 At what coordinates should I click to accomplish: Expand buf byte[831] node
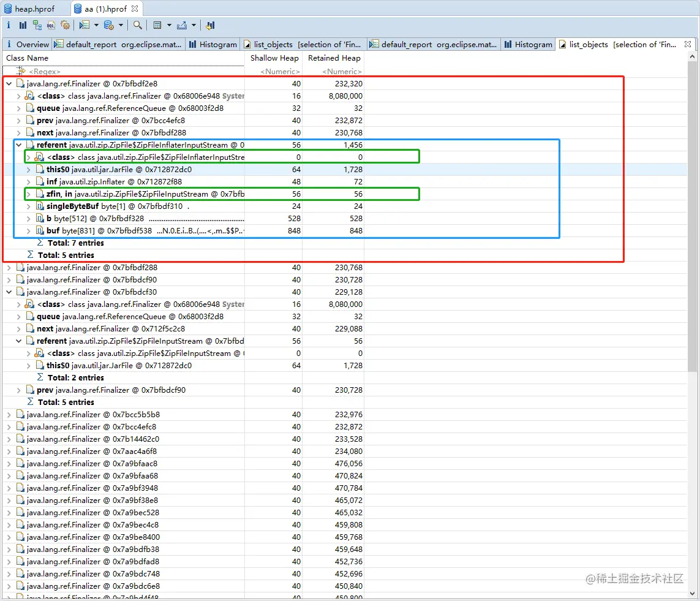pyautogui.click(x=29, y=231)
